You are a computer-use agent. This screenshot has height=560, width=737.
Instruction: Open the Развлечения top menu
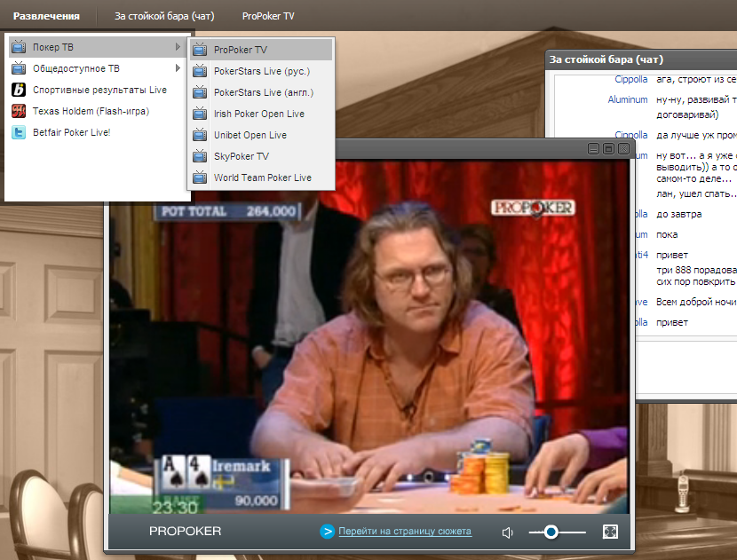pyautogui.click(x=46, y=16)
